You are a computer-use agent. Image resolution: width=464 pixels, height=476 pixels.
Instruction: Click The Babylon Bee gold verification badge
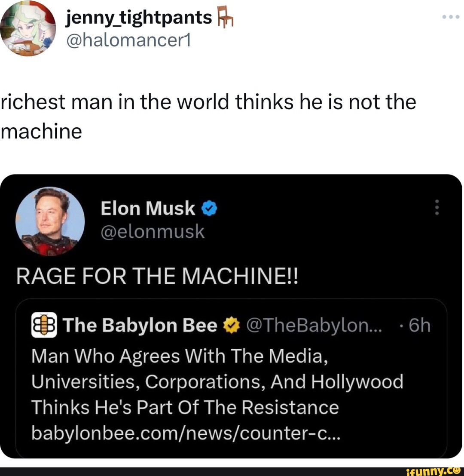point(231,326)
